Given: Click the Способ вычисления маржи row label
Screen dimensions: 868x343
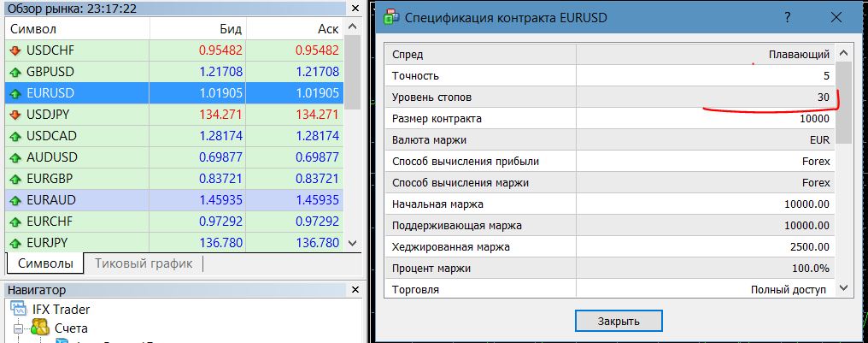Looking at the screenshot, I should click(x=460, y=183).
